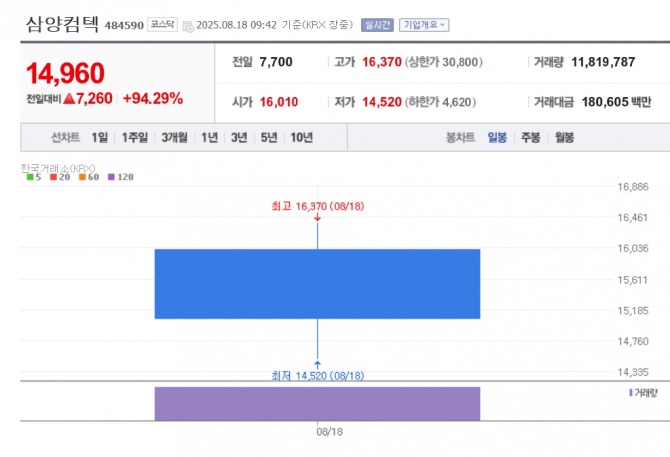Click the 고가 16,370 high price

tap(368, 62)
